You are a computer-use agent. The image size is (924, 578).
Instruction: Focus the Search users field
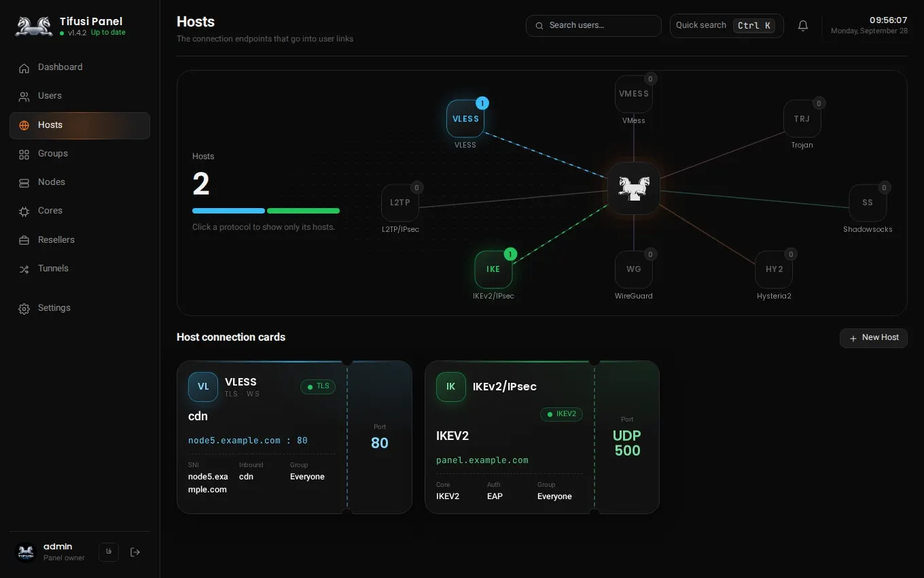coord(594,26)
